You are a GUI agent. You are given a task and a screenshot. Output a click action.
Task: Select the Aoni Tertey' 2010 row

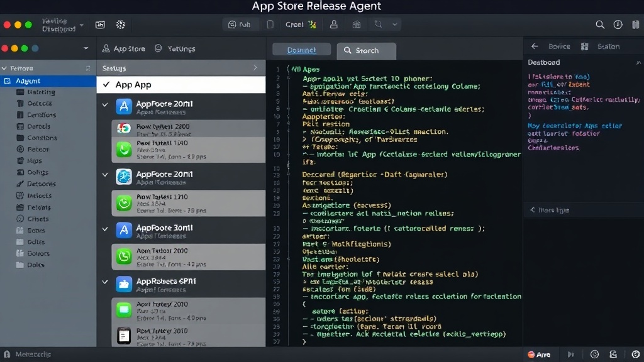tap(189, 310)
